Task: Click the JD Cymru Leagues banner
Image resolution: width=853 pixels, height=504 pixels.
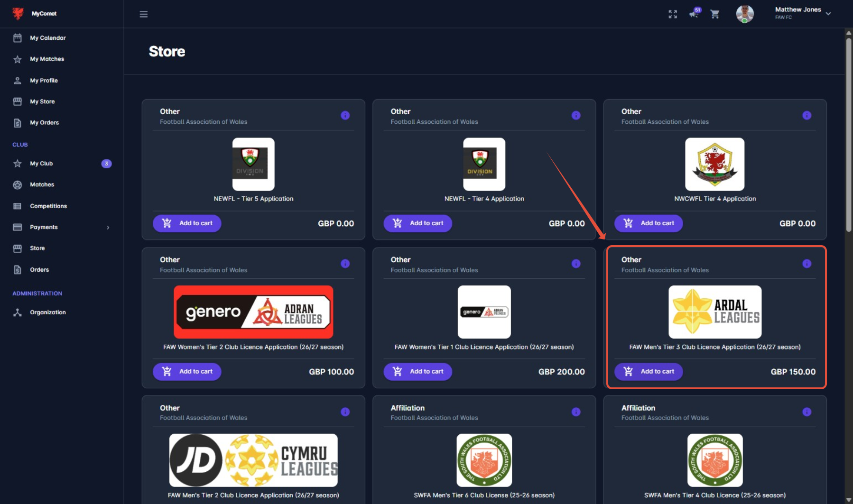Action: click(253, 460)
